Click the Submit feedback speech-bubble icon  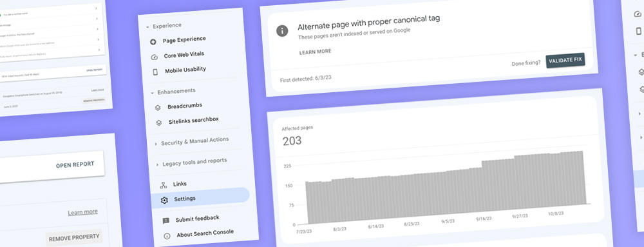[166, 221]
